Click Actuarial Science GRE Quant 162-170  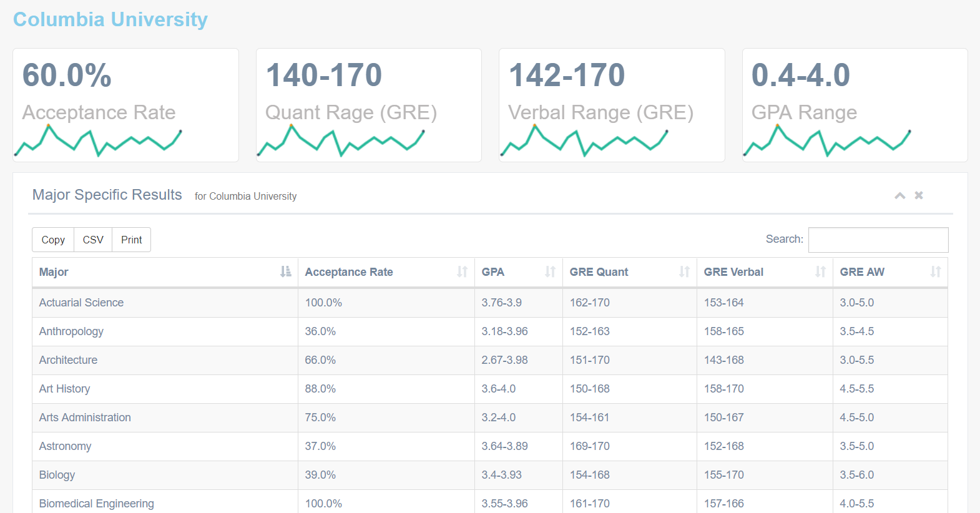coord(589,303)
